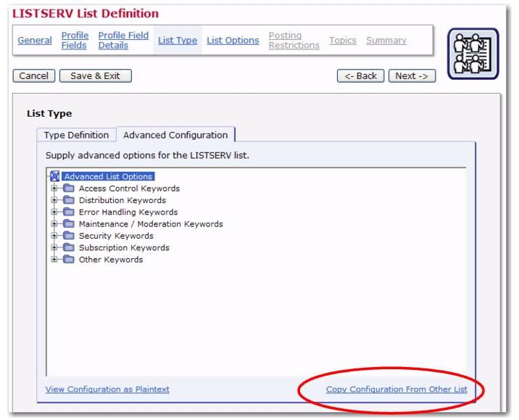Screen dimensions: 519x420
Task: Select the Other Keywords label
Action: tap(111, 259)
